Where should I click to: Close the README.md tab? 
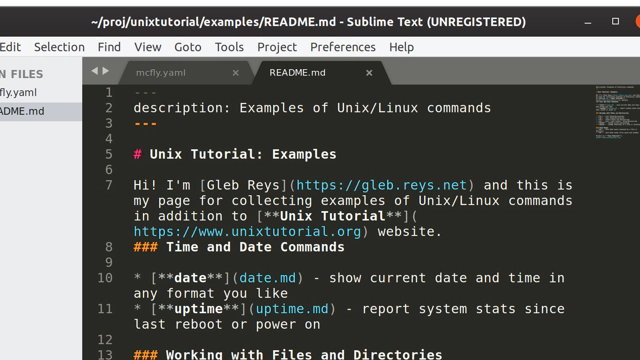[369, 73]
